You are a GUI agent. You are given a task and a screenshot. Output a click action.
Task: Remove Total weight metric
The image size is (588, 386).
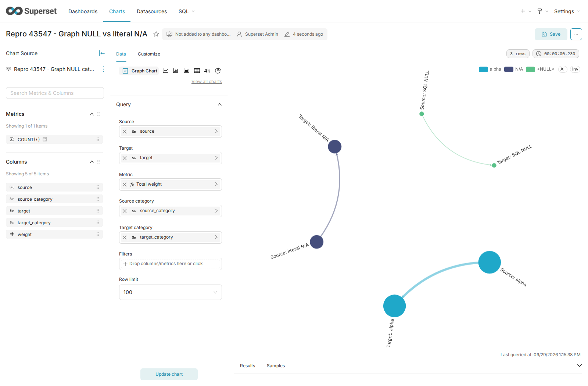click(x=125, y=184)
